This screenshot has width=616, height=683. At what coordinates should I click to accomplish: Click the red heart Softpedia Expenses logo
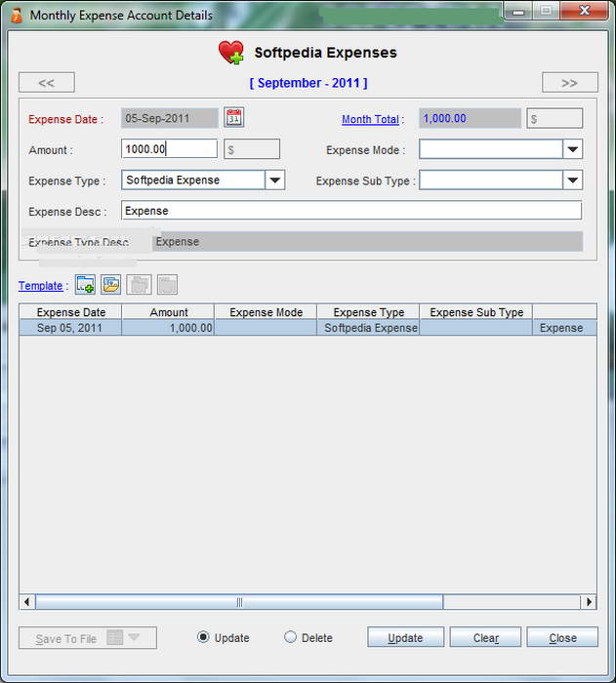[231, 53]
